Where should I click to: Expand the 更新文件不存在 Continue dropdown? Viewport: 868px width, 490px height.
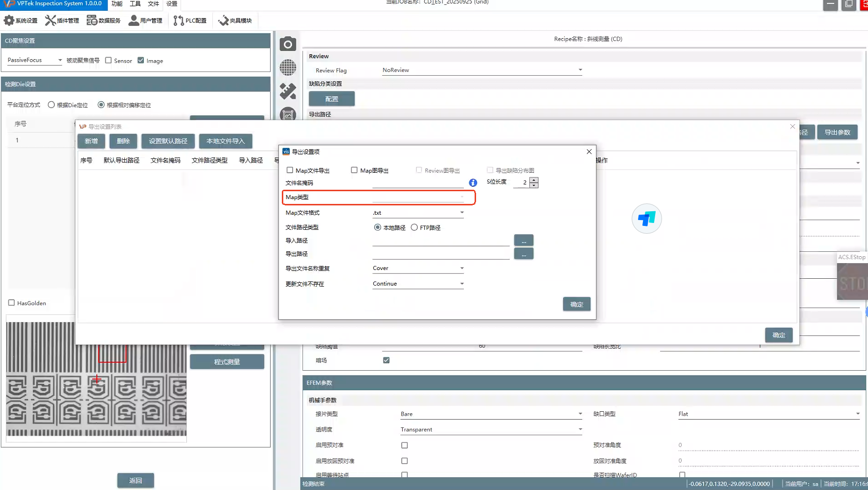pyautogui.click(x=461, y=284)
